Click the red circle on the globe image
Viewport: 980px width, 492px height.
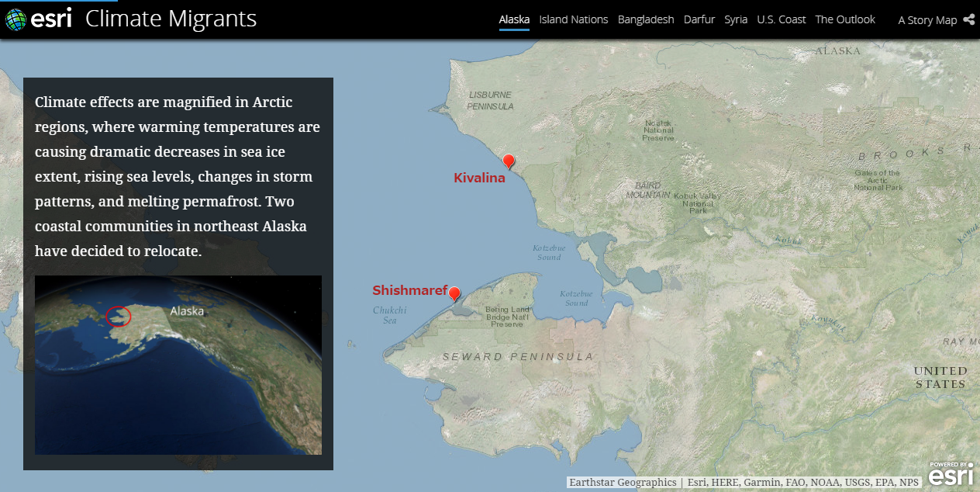[x=119, y=316]
